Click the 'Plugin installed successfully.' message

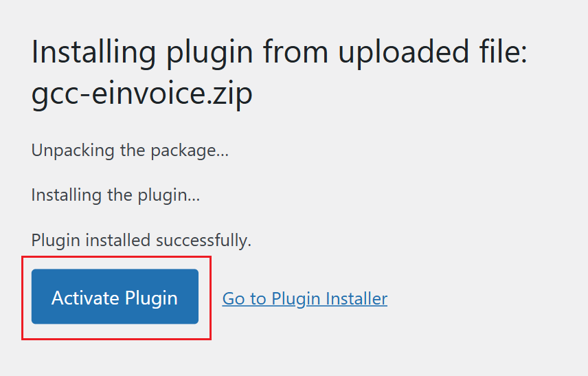coord(142,241)
